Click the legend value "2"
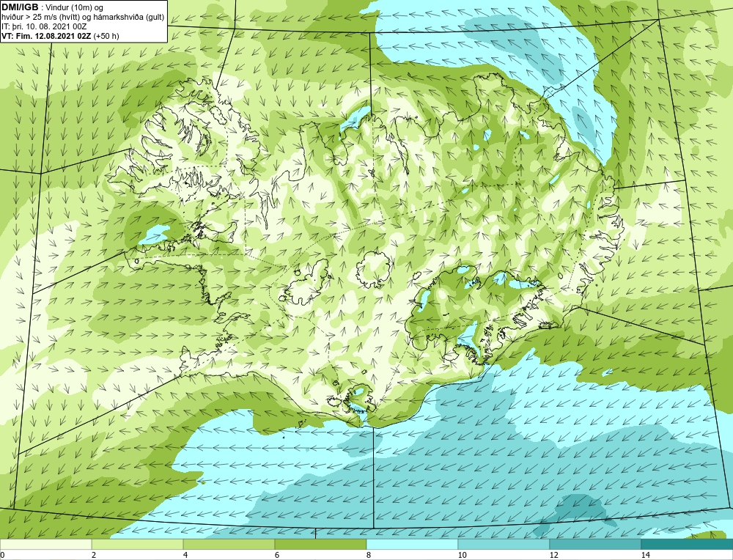Screen dimensions: 733x560 click(94, 555)
